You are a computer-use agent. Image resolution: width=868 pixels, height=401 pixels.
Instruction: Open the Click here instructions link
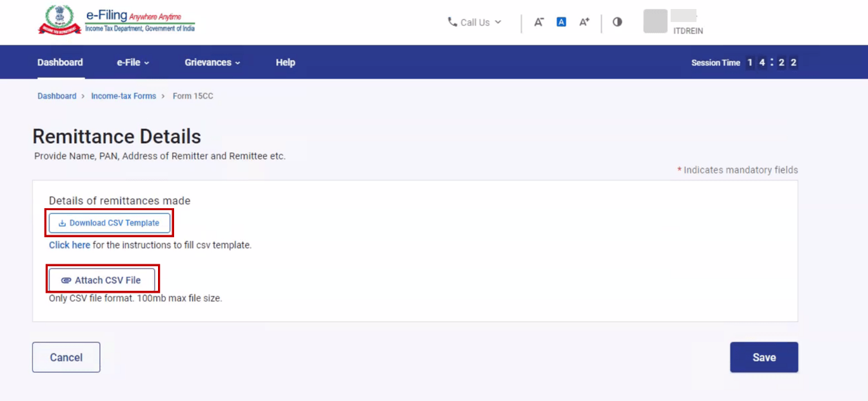70,245
